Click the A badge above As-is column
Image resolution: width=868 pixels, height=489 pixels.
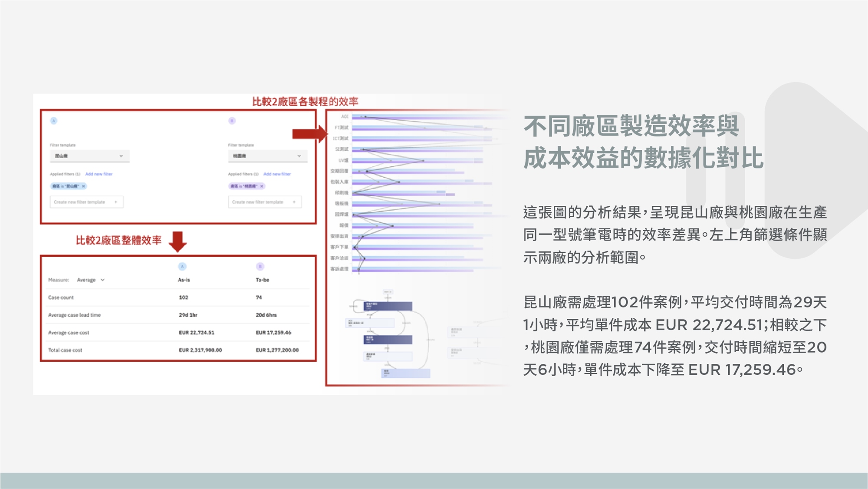182,266
